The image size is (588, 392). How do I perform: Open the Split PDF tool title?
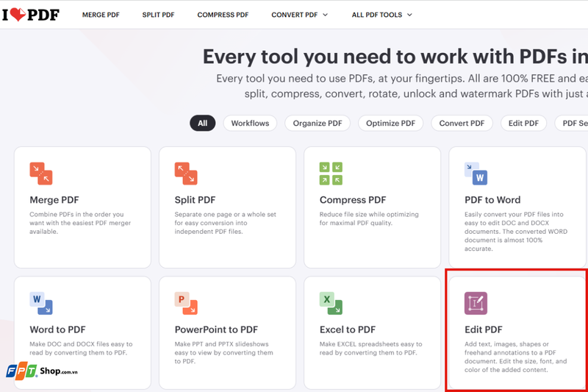pos(195,200)
